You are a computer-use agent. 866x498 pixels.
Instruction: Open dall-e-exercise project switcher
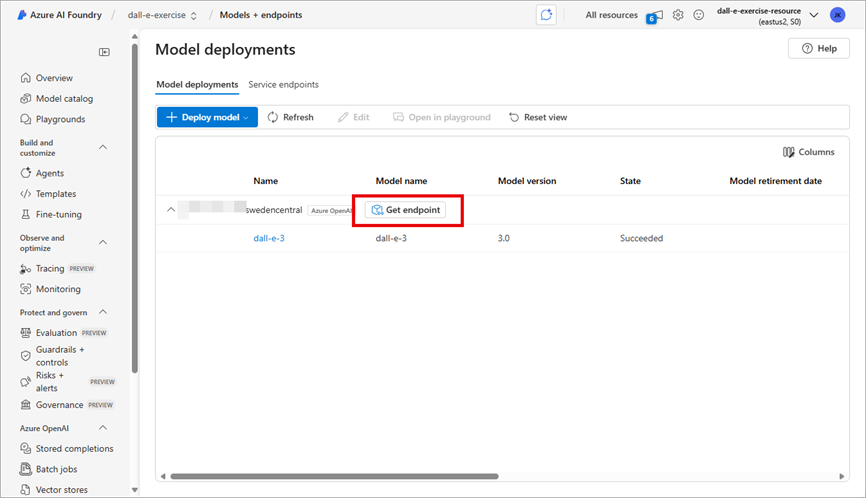click(162, 15)
